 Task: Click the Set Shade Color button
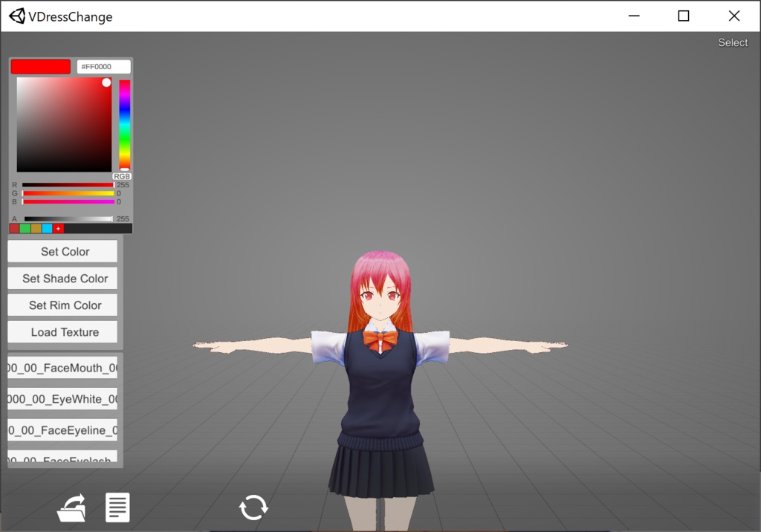click(62, 278)
